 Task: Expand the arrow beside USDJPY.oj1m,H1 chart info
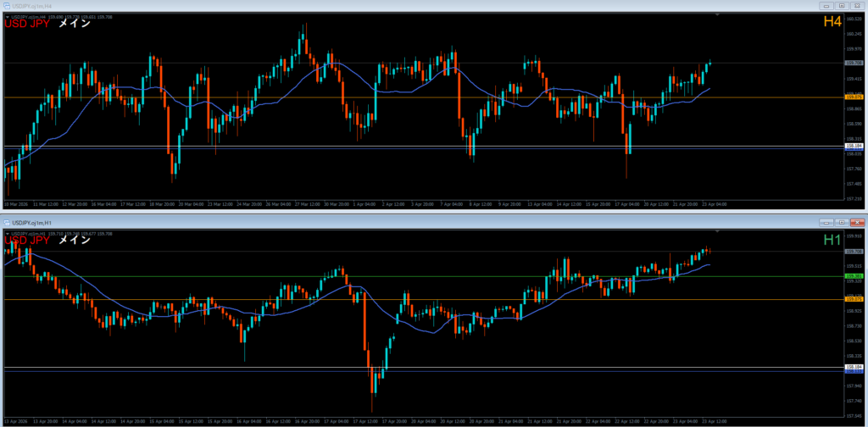click(x=7, y=232)
